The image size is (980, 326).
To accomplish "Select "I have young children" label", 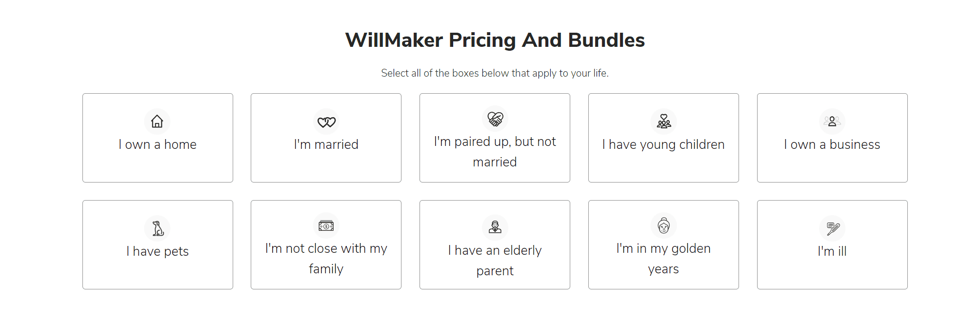I will coord(663,144).
